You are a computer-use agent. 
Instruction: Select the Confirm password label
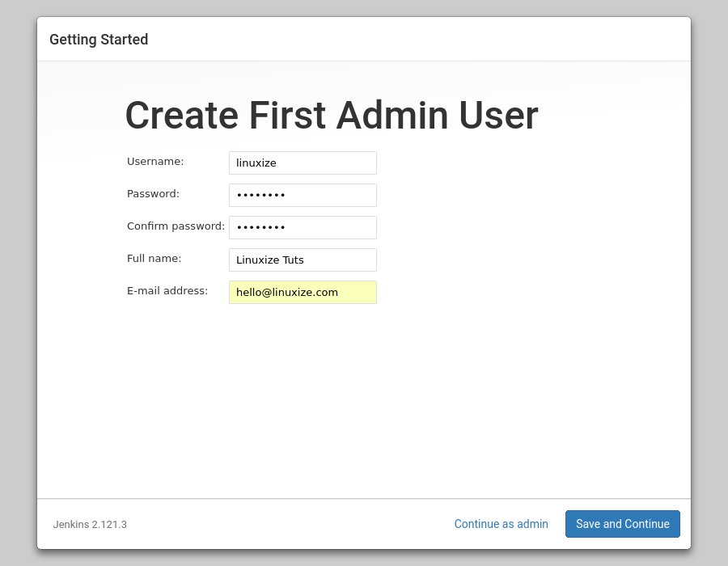(x=176, y=226)
